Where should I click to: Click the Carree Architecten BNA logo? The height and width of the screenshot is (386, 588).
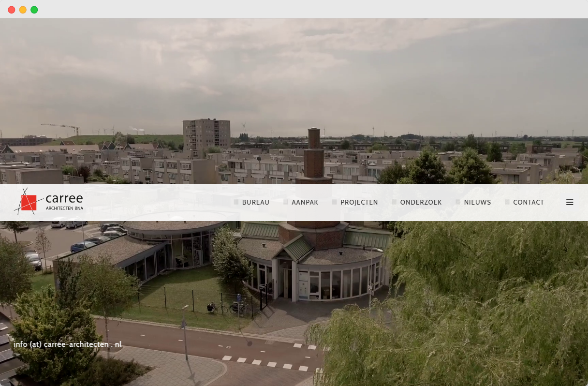point(49,202)
